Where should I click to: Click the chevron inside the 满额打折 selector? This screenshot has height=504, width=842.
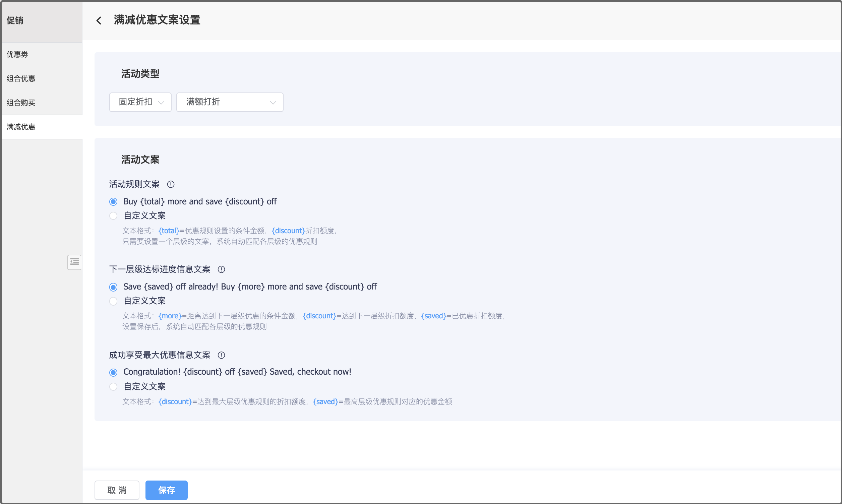tap(273, 102)
